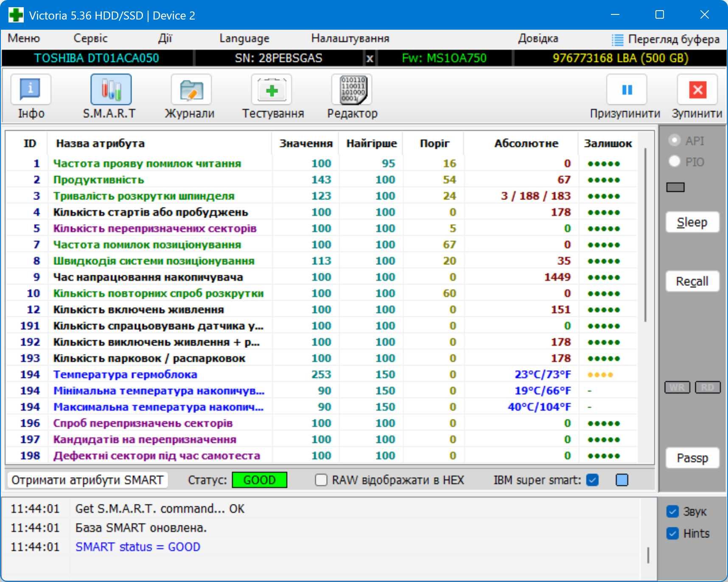Select row Тривалість розкрутки шпинделя
Screen dimensions: 728x582
click(322, 196)
